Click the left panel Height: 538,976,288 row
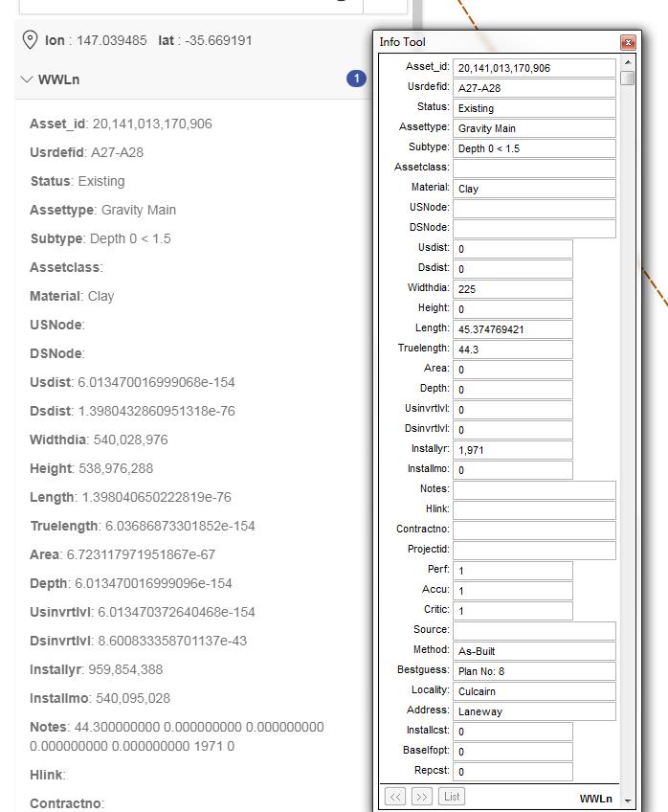 pos(92,468)
